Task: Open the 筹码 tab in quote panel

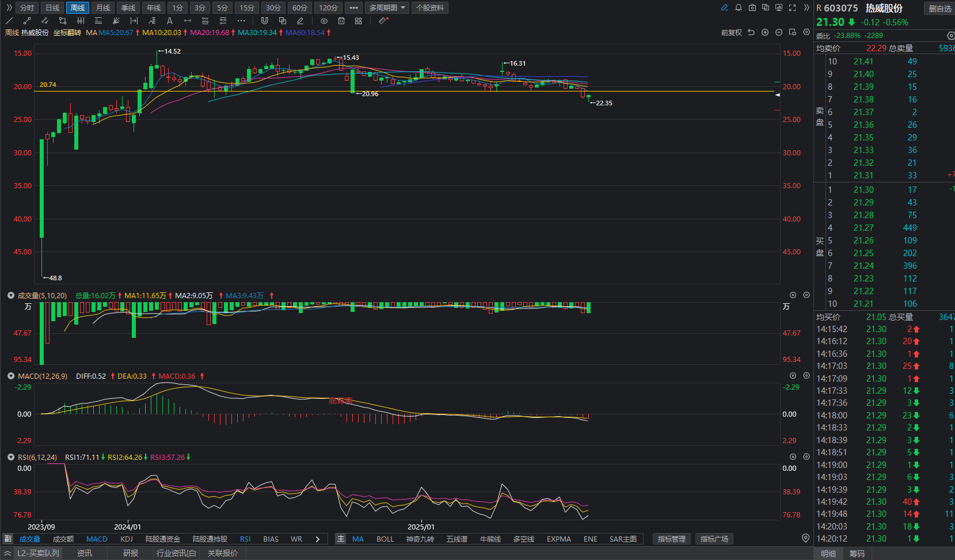Action: click(857, 554)
